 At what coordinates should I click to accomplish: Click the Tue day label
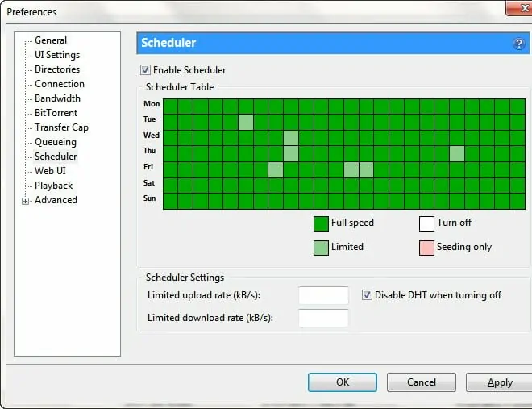150,119
